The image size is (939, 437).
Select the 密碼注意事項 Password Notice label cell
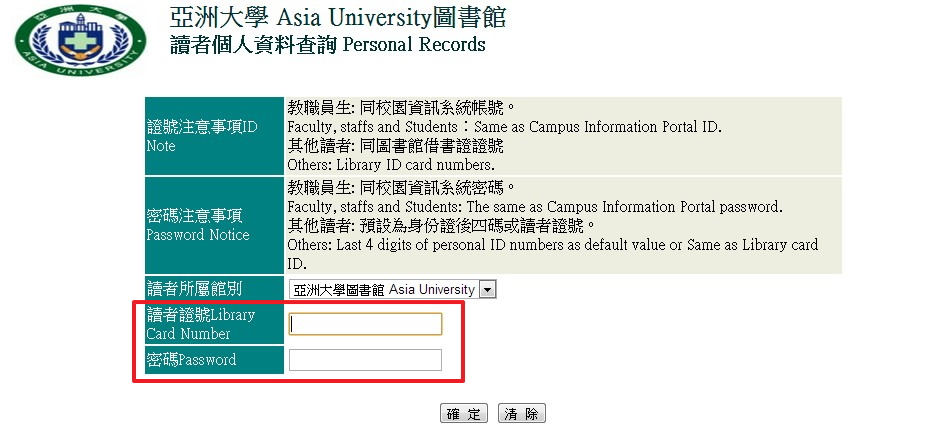pos(214,225)
